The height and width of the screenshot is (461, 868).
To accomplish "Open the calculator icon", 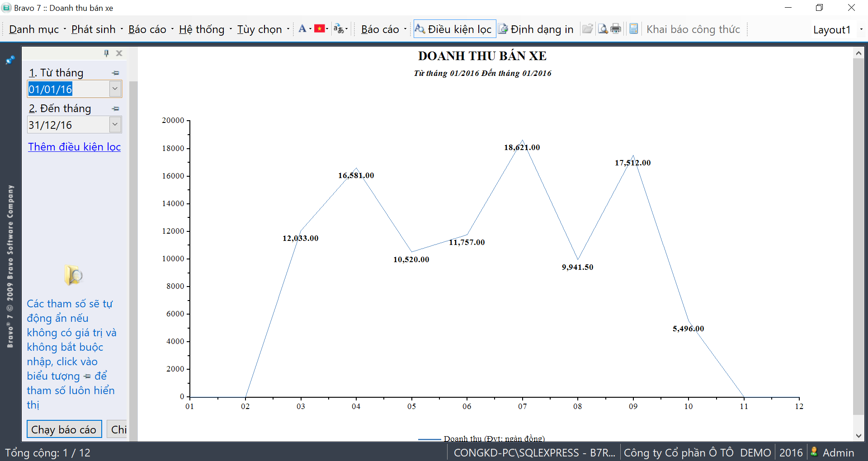I will (634, 29).
